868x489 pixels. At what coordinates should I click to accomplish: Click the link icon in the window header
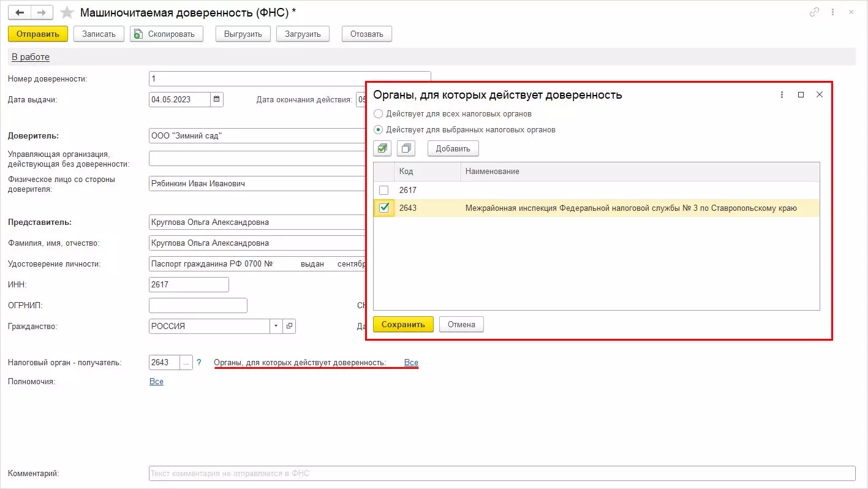coord(814,12)
